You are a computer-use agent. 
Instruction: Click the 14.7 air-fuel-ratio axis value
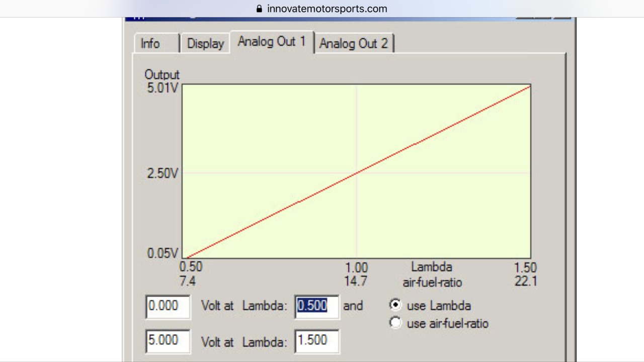click(356, 281)
